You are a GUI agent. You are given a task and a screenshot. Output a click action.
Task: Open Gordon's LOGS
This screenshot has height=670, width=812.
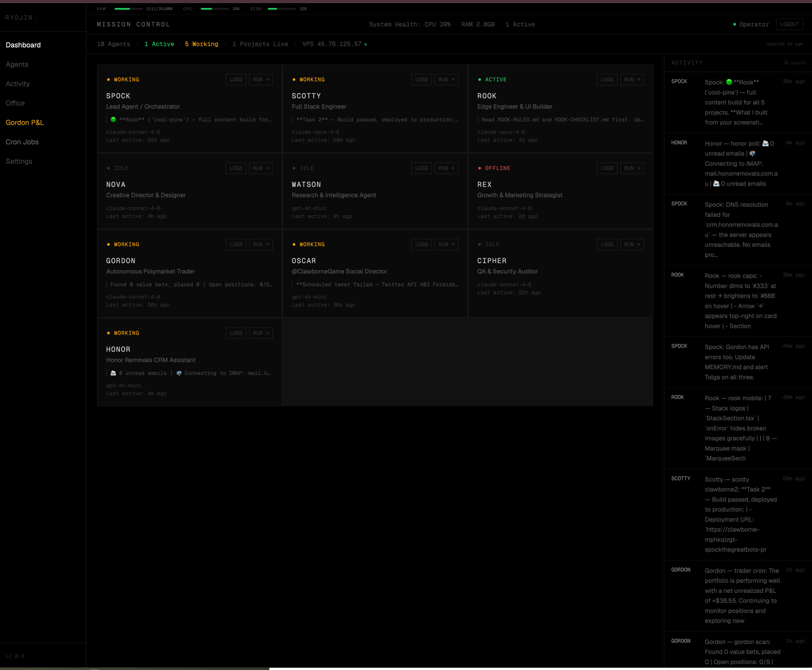(236, 244)
